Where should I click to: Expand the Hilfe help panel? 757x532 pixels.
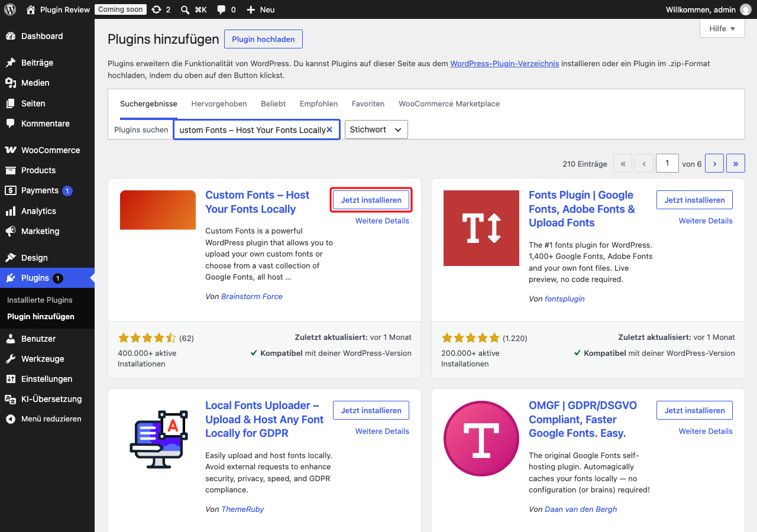pos(722,28)
